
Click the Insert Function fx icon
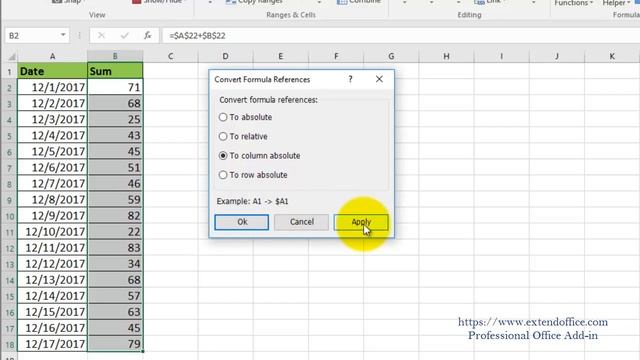[x=148, y=36]
